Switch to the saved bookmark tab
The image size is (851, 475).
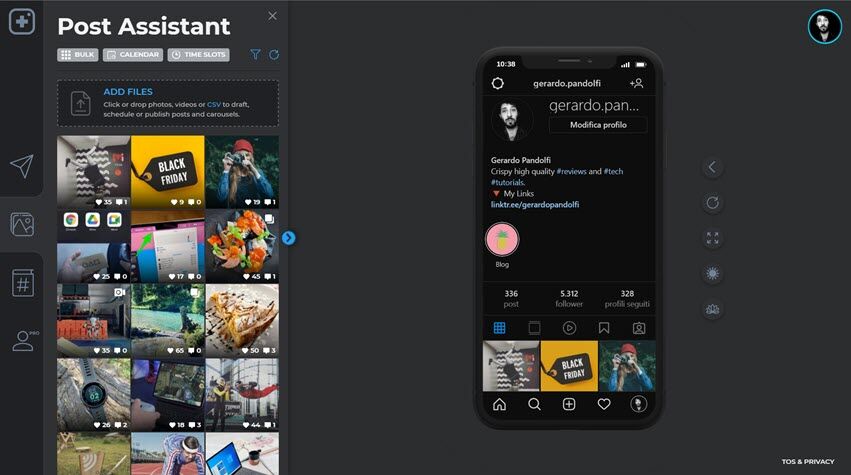pos(604,328)
